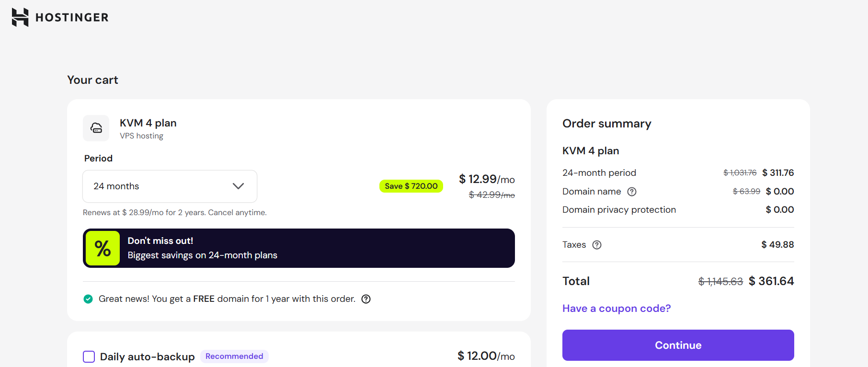Click the $ 12.00/mo backup price
Screen dimensions: 868x367
pyautogui.click(x=486, y=356)
